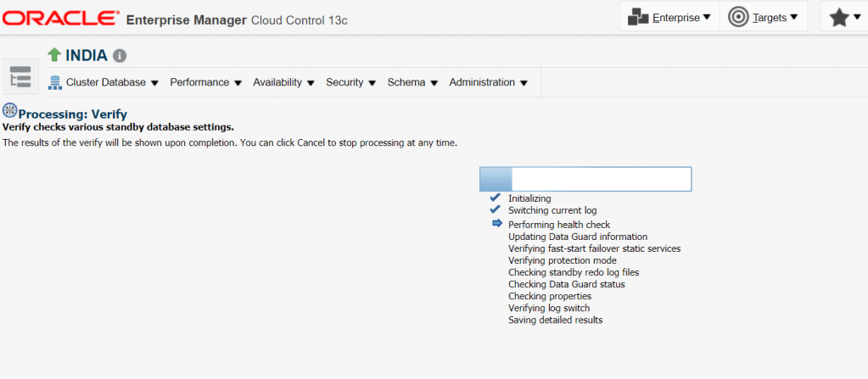Open the Favorites star menu
Screen dimensions: 868x379
click(843, 18)
